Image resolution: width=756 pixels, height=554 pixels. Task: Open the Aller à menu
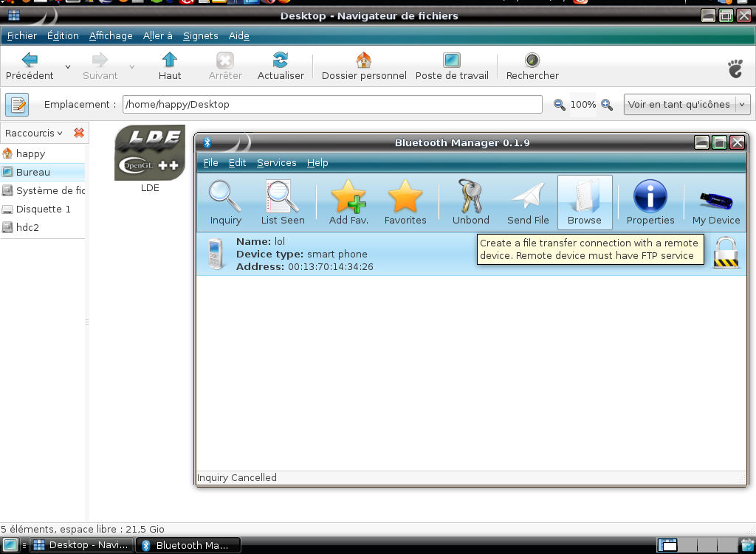(x=158, y=35)
